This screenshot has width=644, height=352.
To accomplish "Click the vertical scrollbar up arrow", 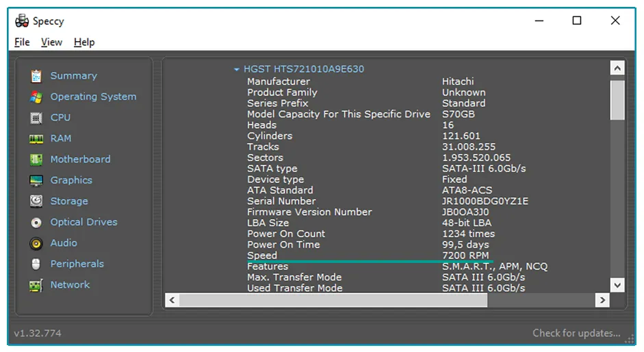I will 617,68.
